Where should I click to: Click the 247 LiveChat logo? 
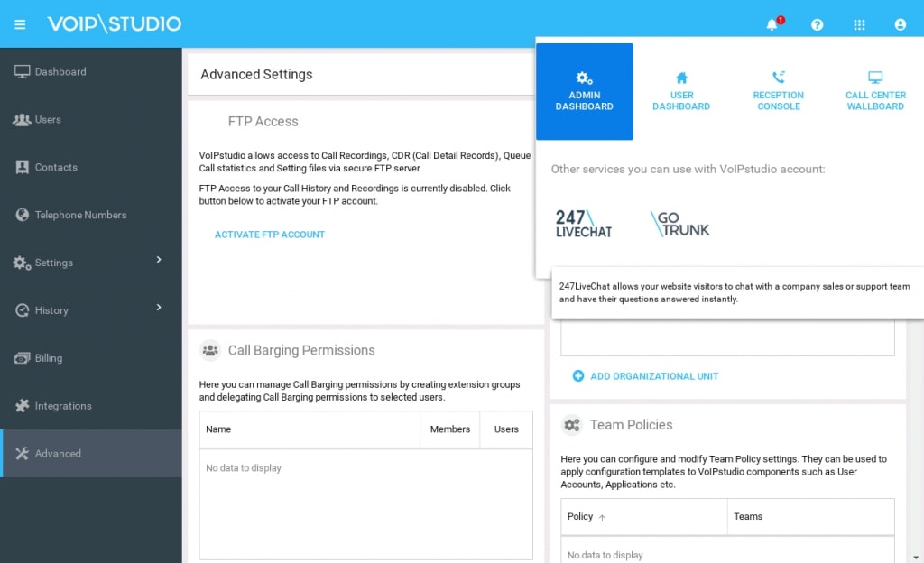click(x=583, y=224)
